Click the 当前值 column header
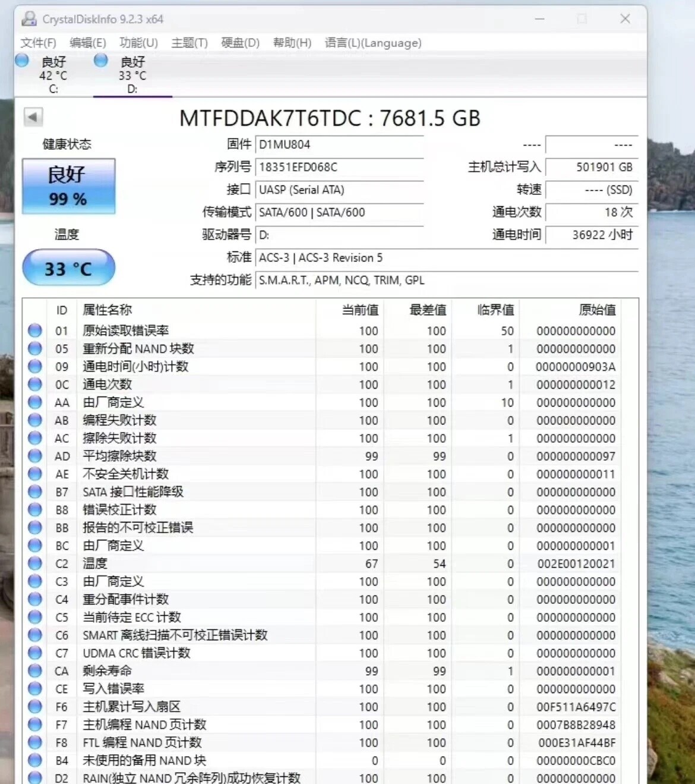Viewport: 695px width, 784px height. pos(349,310)
